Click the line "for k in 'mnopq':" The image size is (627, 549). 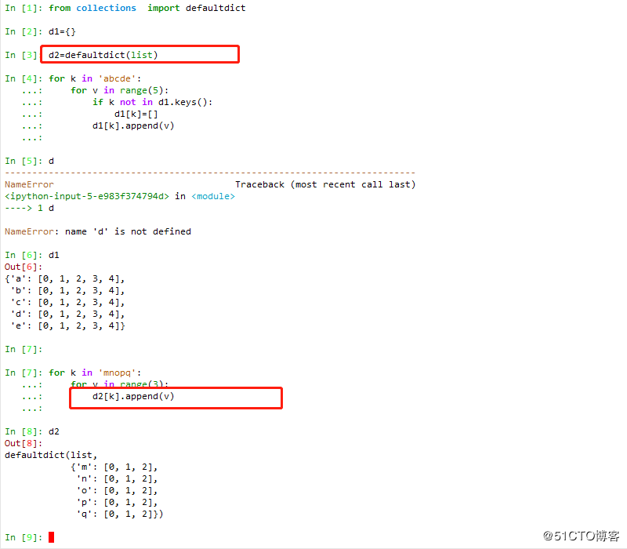click(95, 373)
